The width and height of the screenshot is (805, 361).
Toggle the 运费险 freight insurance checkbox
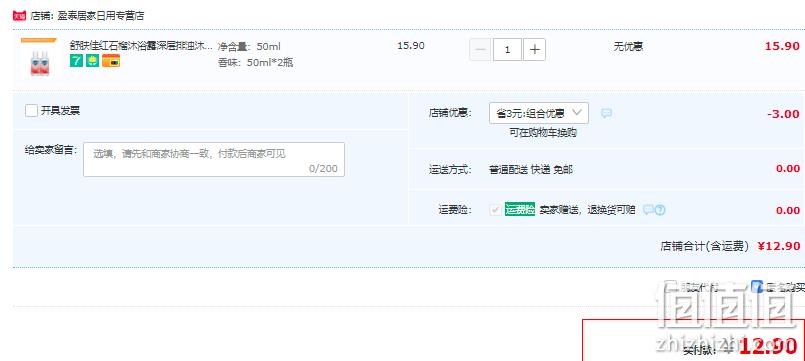coord(495,210)
